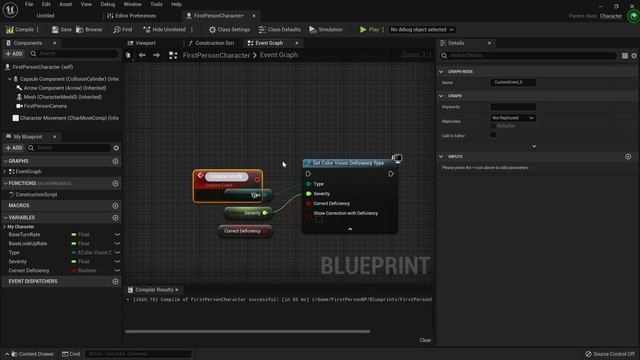
Task: Open the Tools menu
Action: pos(156,4)
